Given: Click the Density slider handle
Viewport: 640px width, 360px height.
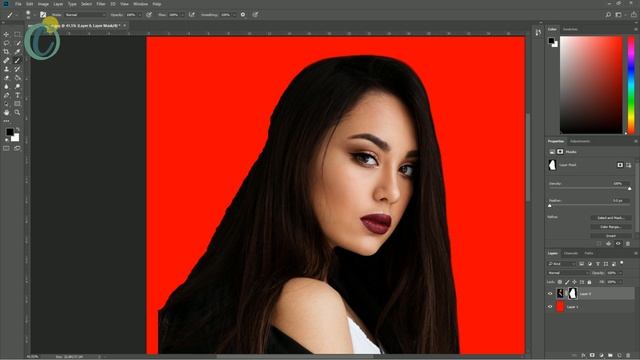Looking at the screenshot, I should click(629, 189).
